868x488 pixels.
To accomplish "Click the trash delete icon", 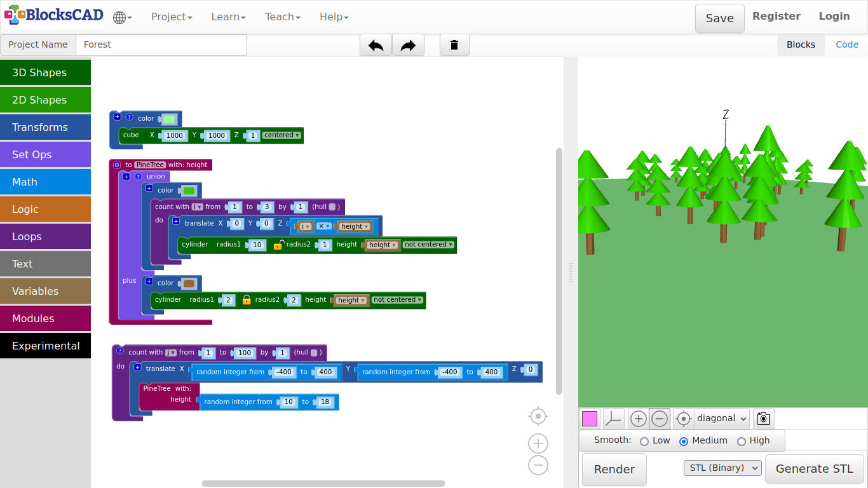I will pos(454,45).
